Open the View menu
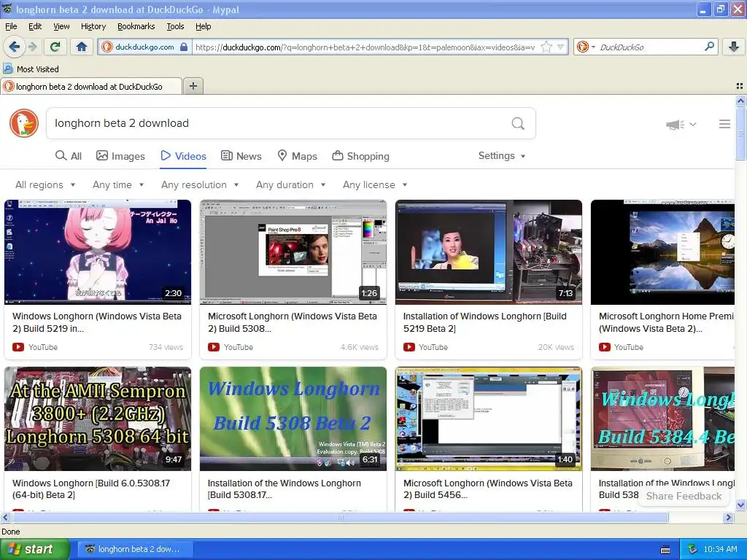747x560 pixels. [x=61, y=26]
